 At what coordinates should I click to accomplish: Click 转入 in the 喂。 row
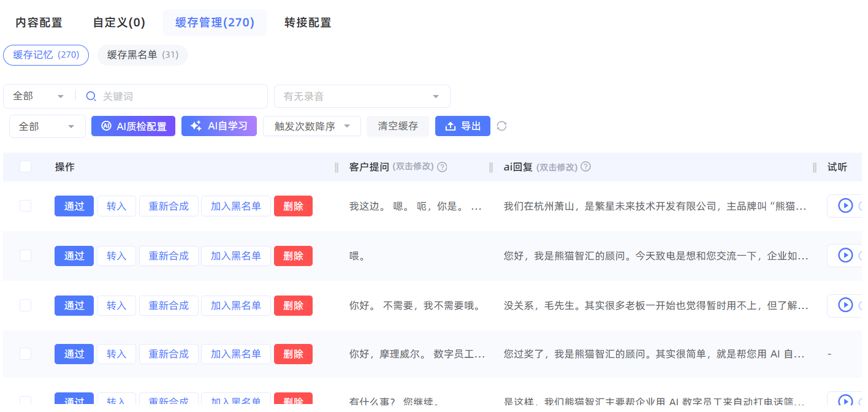click(x=116, y=256)
